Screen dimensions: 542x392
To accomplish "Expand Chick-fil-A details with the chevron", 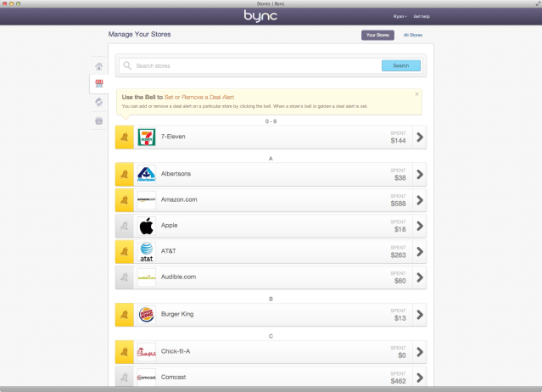I will pyautogui.click(x=420, y=352).
